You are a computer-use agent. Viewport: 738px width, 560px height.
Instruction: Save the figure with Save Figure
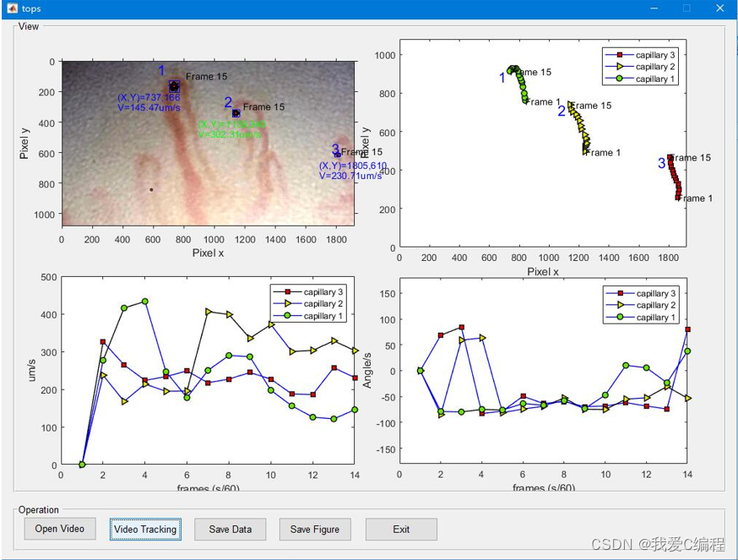(315, 530)
